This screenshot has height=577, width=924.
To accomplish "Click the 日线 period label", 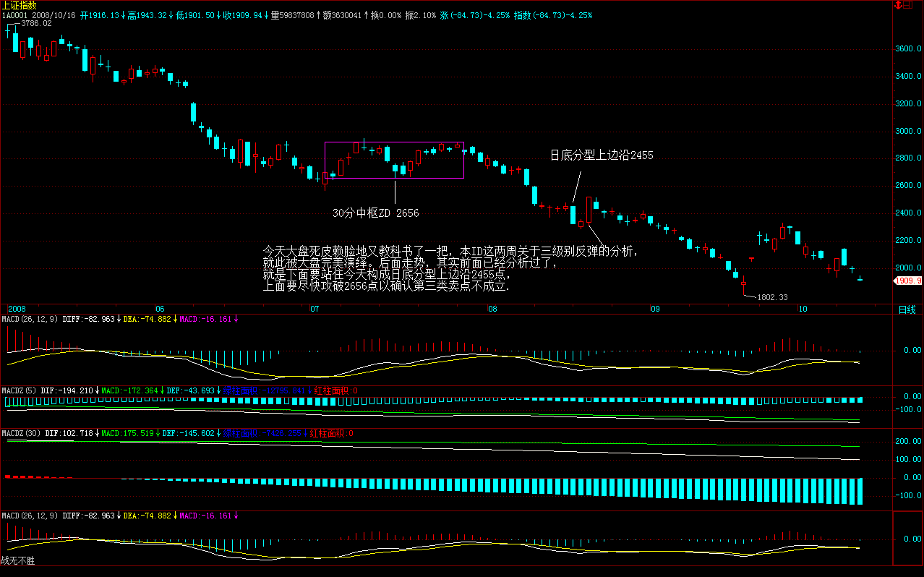I will pyautogui.click(x=906, y=309).
